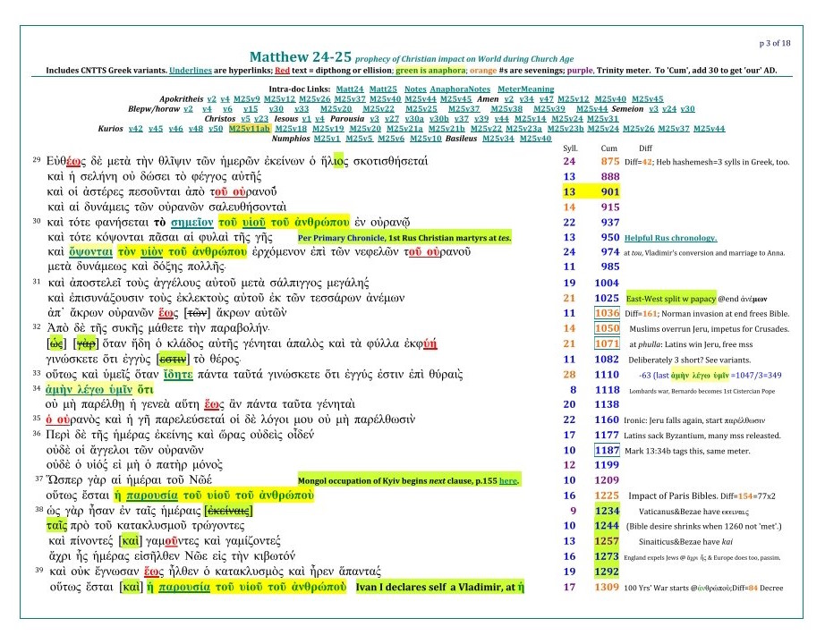Follow Kurios link M25v21b
825x644 pixels.
(447, 129)
